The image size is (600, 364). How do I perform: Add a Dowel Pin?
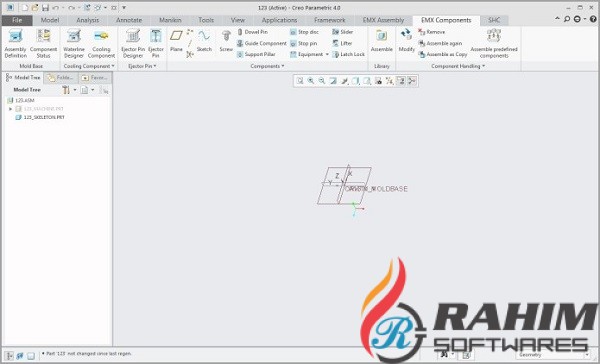pos(252,32)
